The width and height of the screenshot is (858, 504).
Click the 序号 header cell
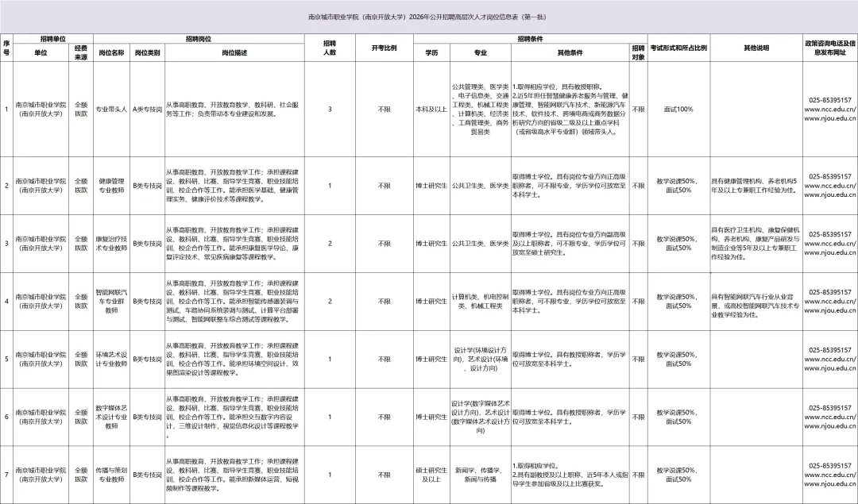pyautogui.click(x=6, y=48)
